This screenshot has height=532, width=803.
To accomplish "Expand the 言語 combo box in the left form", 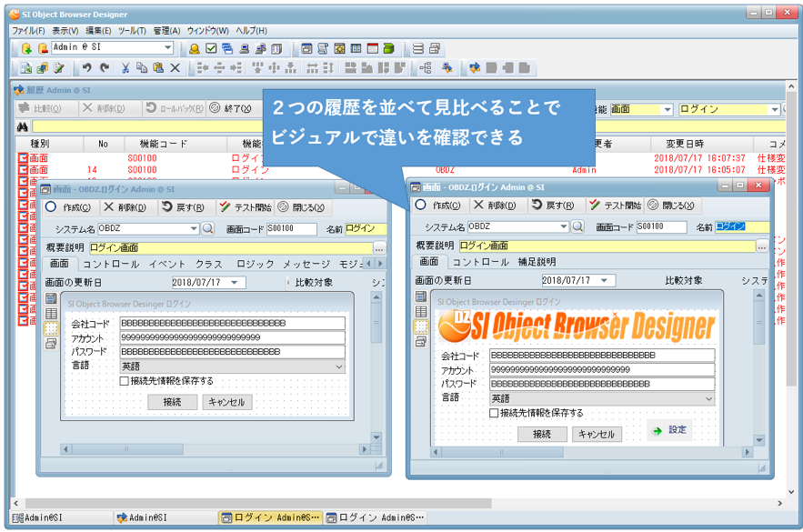I will coord(339,366).
